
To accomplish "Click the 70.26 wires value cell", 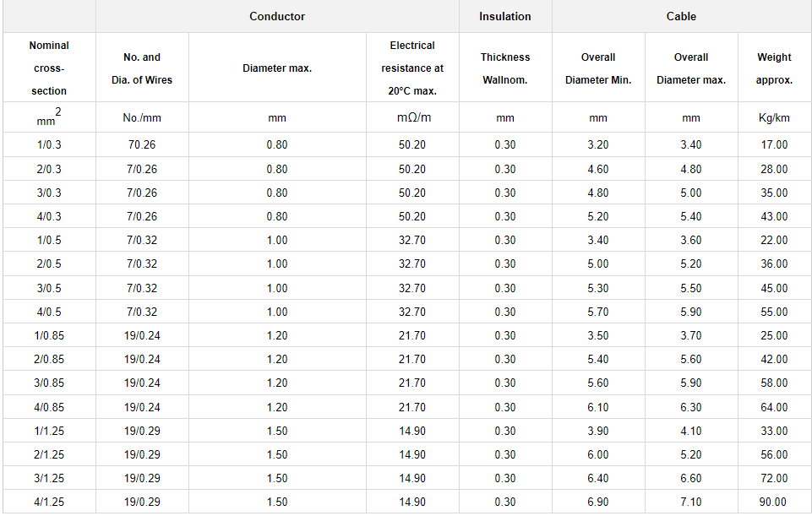I will [x=142, y=145].
